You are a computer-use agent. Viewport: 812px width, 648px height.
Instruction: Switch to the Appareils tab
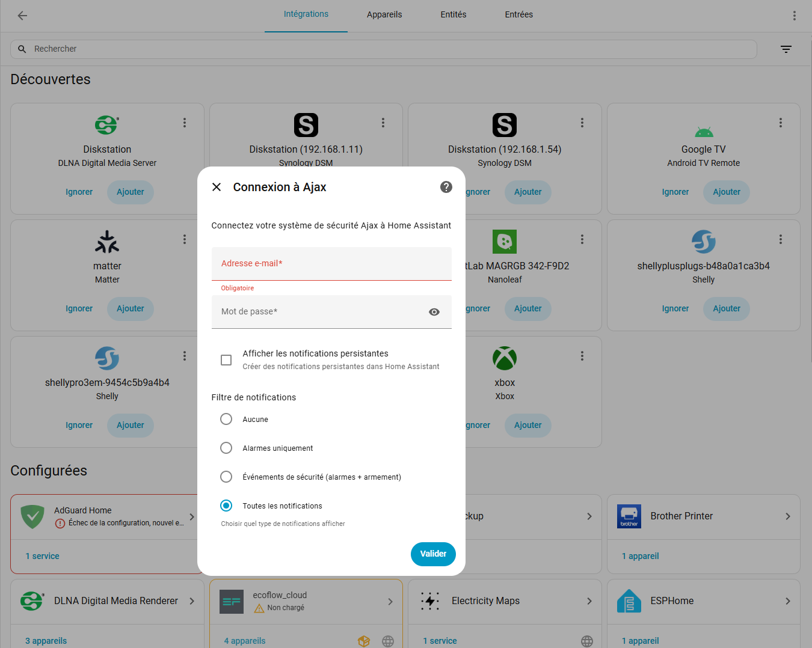[384, 14]
